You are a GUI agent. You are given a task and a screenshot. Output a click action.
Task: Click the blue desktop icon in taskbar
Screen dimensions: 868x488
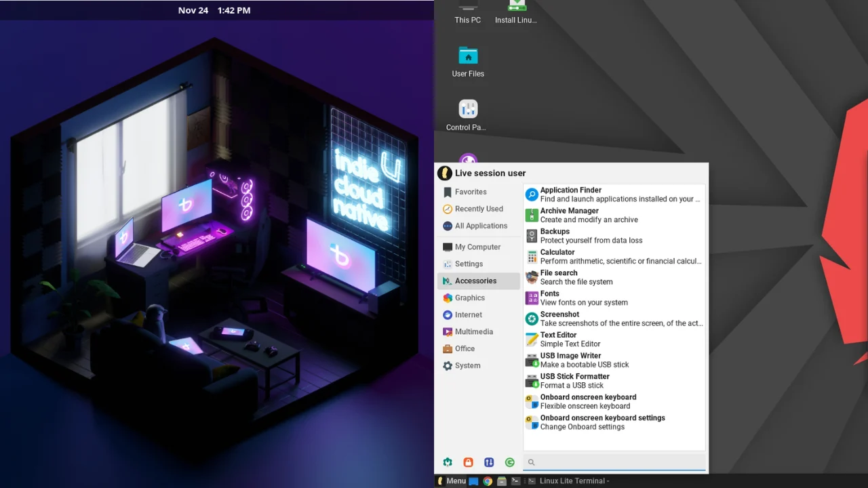[x=473, y=481]
